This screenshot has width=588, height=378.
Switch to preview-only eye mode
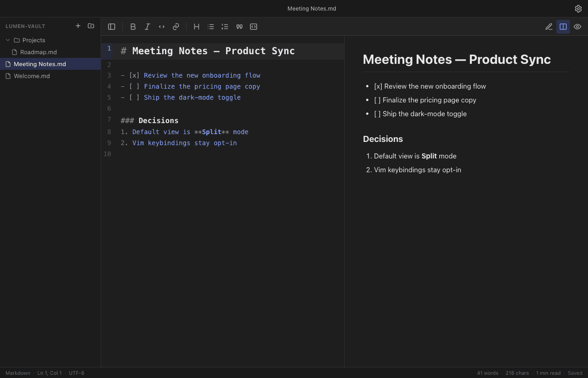point(577,27)
